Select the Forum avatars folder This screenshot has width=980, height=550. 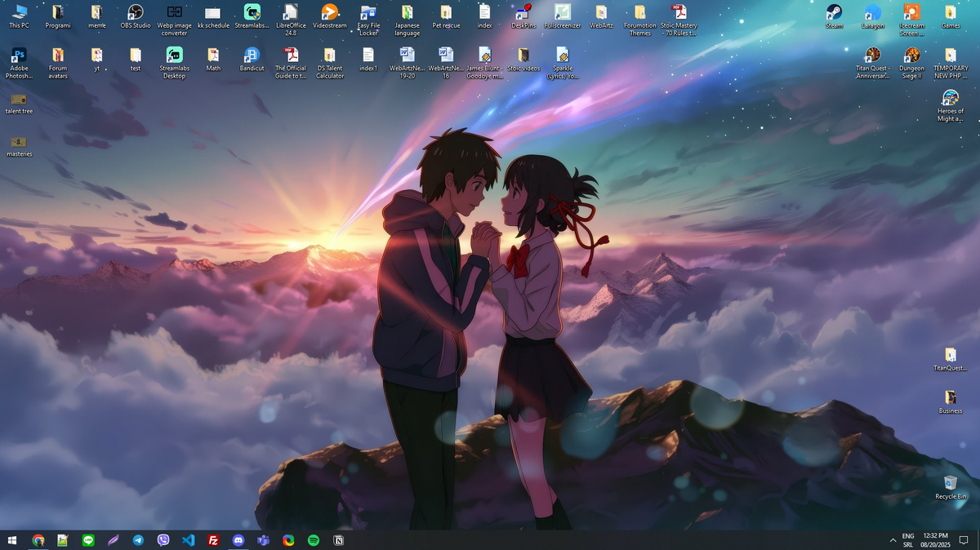[x=58, y=64]
